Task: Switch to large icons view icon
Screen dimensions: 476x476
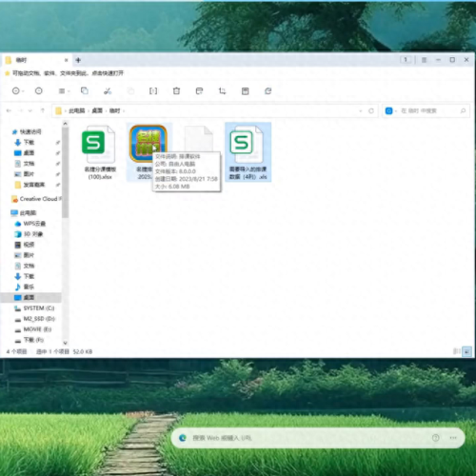Action: pos(466,351)
